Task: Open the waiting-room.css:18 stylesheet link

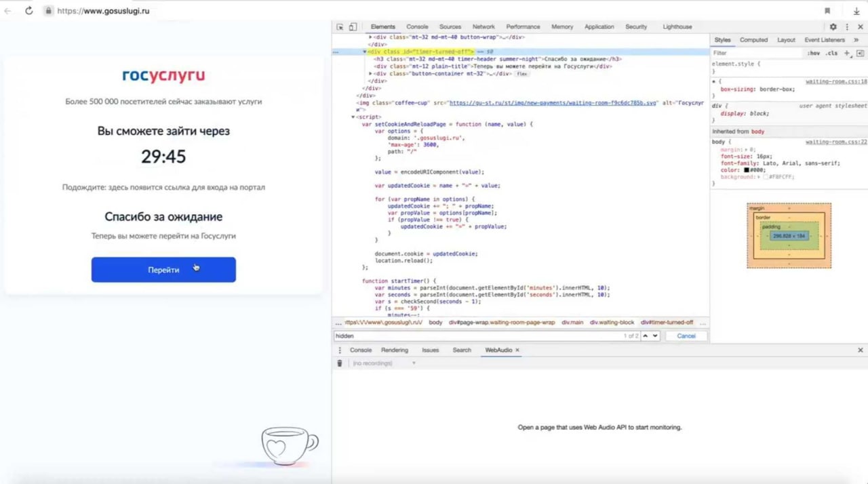Action: pos(836,81)
